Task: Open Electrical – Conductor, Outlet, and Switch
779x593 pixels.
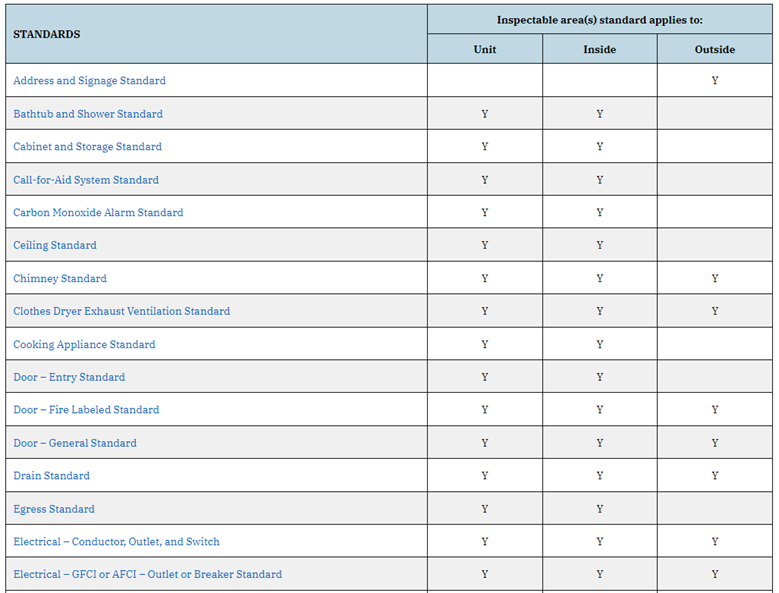Action: (116, 542)
